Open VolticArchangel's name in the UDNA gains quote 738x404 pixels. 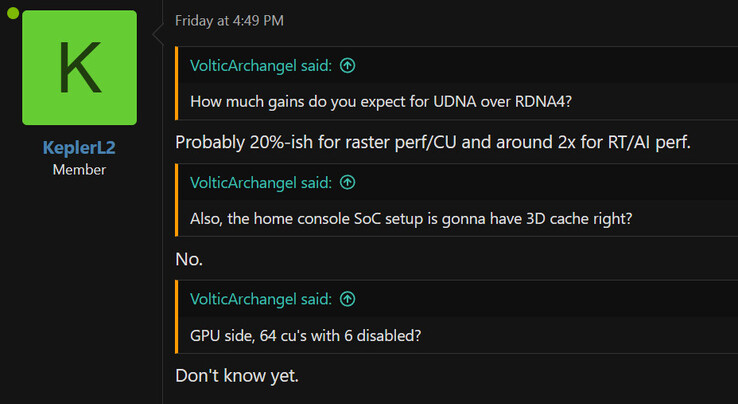pos(262,66)
